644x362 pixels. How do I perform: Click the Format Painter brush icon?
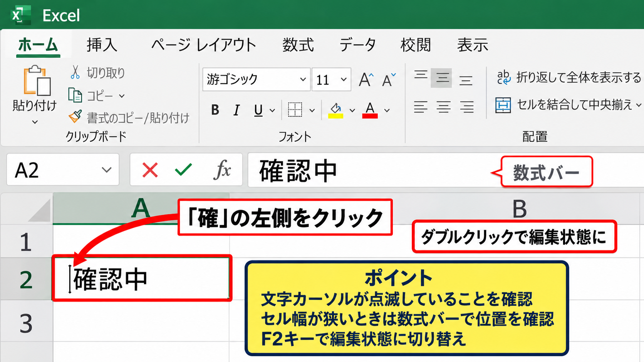[x=75, y=117]
